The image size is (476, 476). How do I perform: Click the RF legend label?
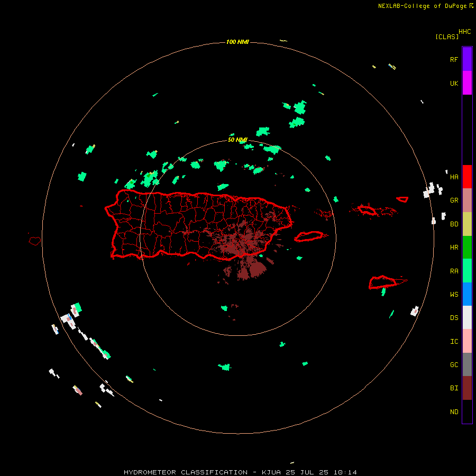454,59
